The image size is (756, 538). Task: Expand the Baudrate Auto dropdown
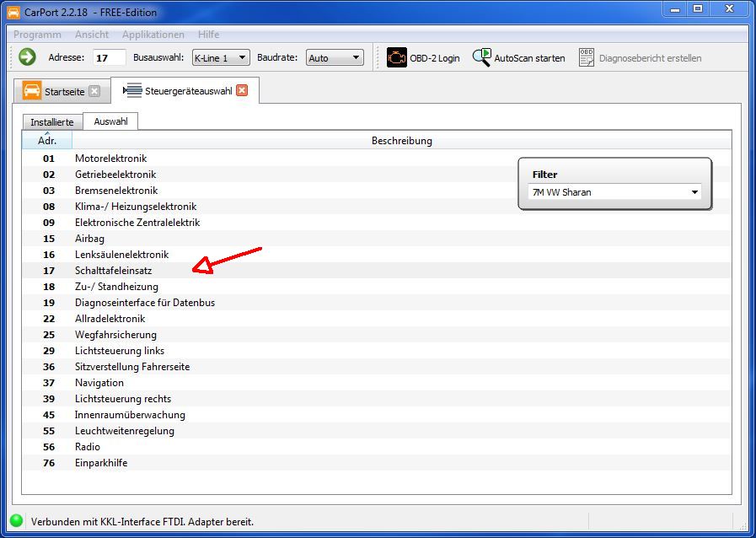334,58
